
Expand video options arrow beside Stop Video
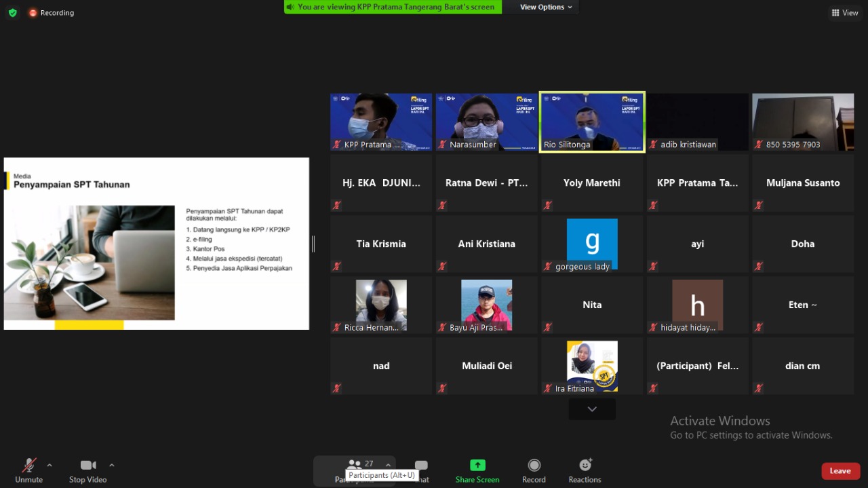(x=112, y=465)
